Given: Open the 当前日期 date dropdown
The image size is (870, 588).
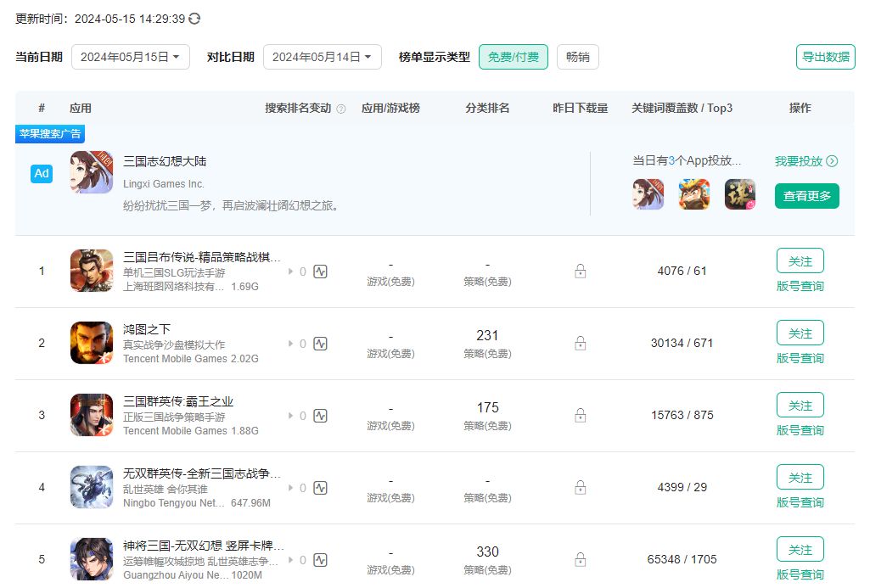Looking at the screenshot, I should [x=130, y=56].
